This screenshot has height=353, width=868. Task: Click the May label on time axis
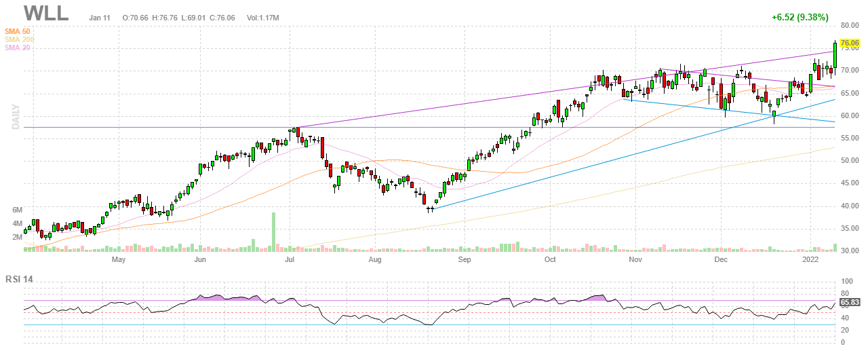pos(119,259)
